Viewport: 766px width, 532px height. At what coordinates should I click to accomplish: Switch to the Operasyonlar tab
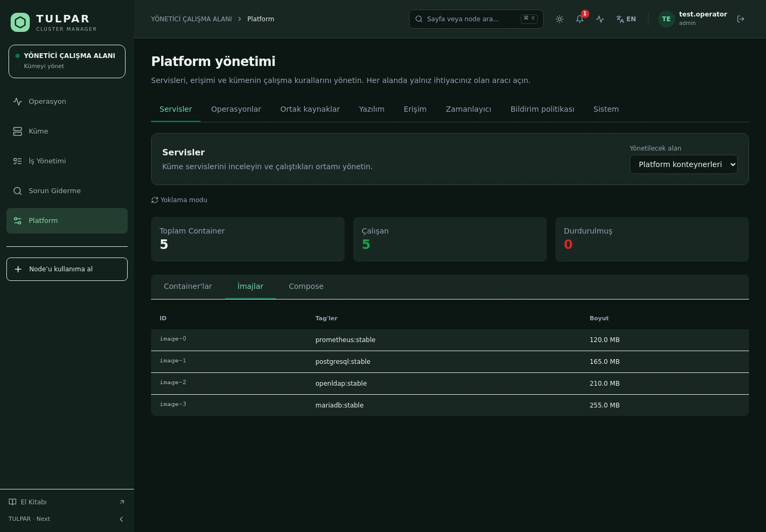[236, 109]
